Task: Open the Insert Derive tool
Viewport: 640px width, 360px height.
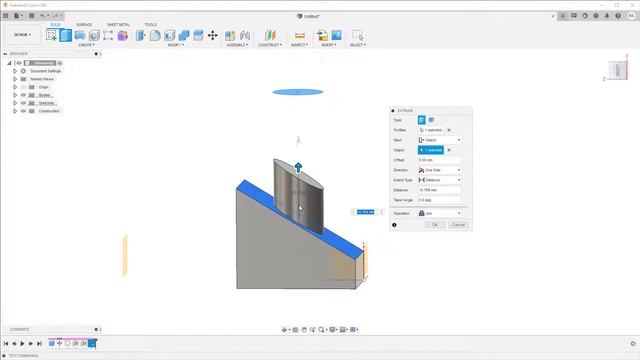Action: pyautogui.click(x=322, y=36)
